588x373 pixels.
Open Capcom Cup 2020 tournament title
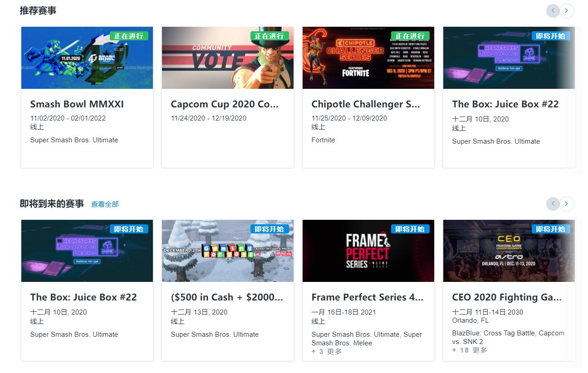point(225,104)
